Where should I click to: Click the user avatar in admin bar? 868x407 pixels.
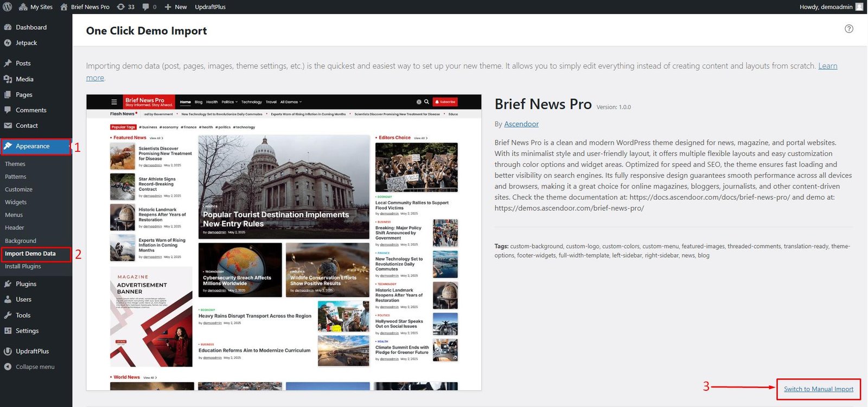(x=859, y=7)
